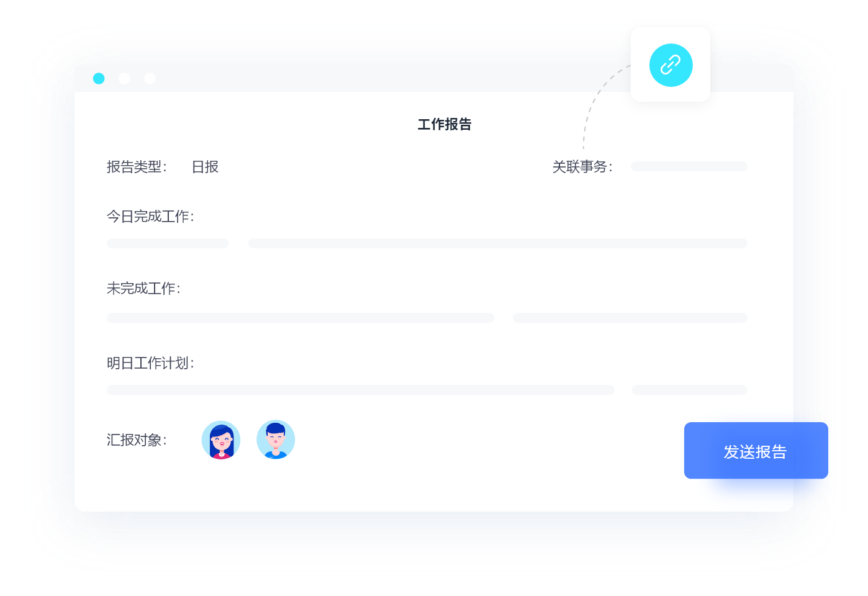Select the male avatar under 汇报对象
Screen dimensions: 868x596
(x=276, y=440)
